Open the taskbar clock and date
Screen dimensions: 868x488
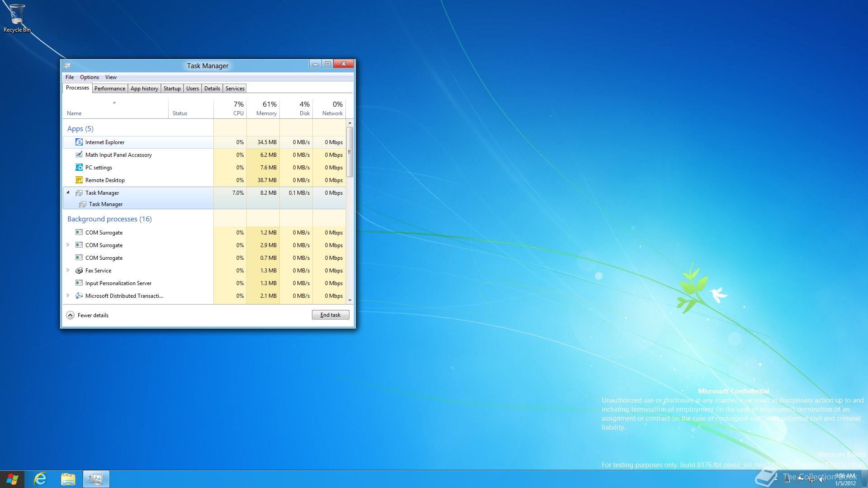(x=845, y=479)
